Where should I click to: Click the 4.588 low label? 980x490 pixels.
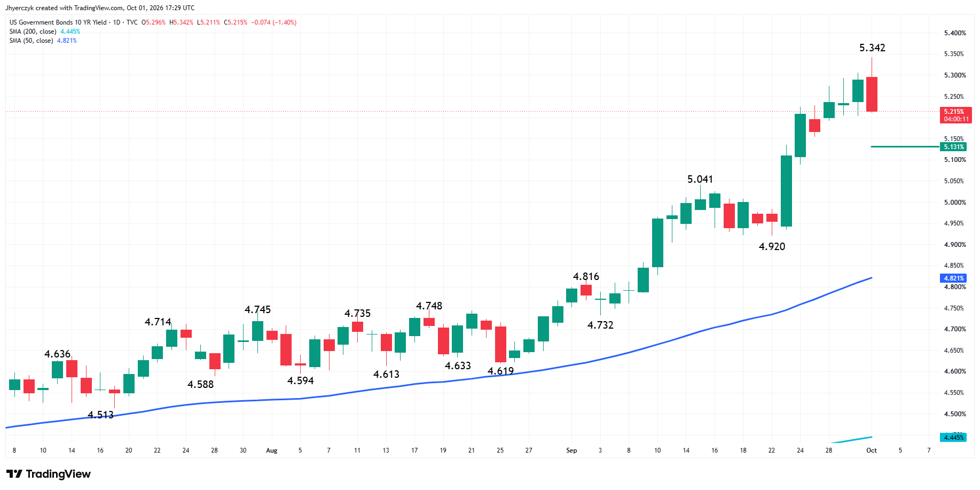pyautogui.click(x=200, y=385)
